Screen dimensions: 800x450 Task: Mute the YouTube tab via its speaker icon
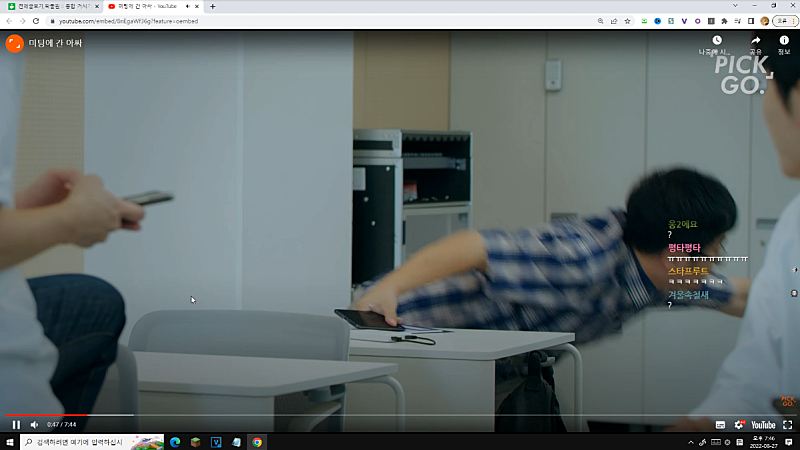click(188, 7)
